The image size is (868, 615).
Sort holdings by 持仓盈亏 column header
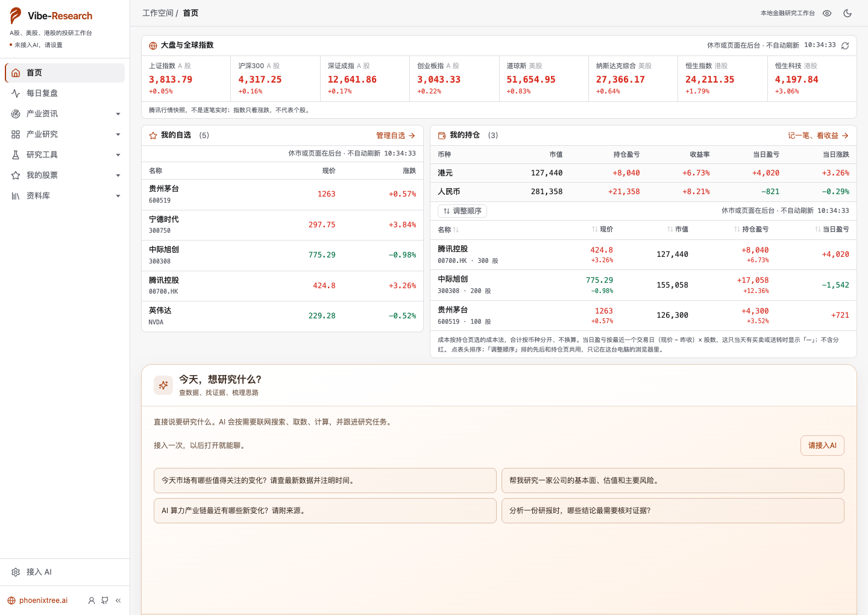click(x=751, y=230)
